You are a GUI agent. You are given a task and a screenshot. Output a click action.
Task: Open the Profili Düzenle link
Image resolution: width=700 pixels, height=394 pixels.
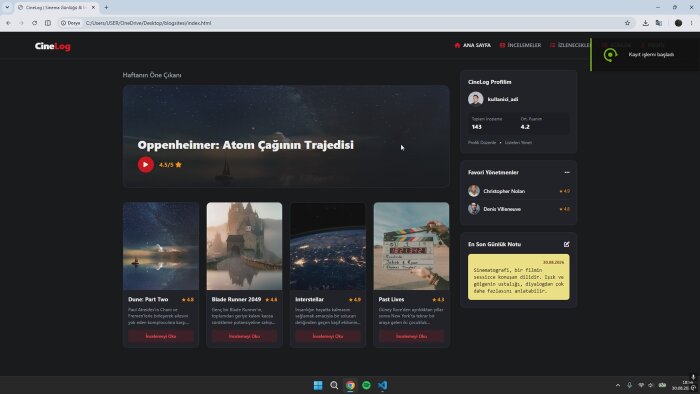482,142
